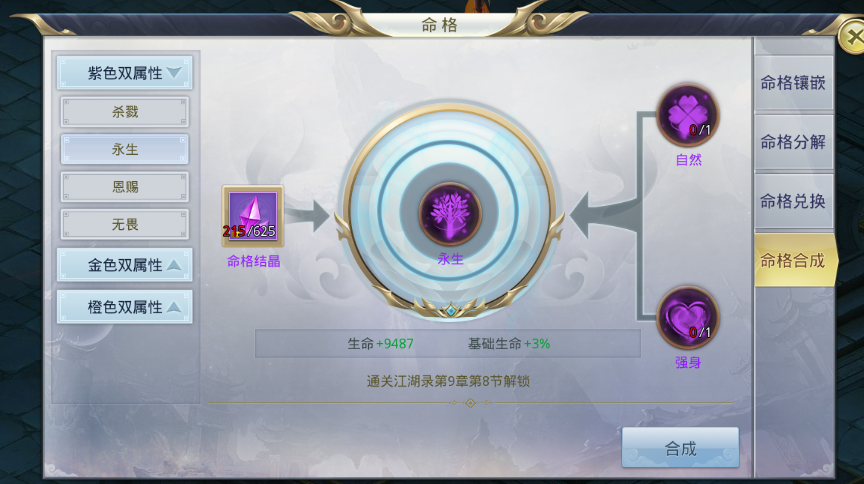Viewport: 864px width, 484px height.
Task: Select 杀戮 from the list
Action: 125,112
